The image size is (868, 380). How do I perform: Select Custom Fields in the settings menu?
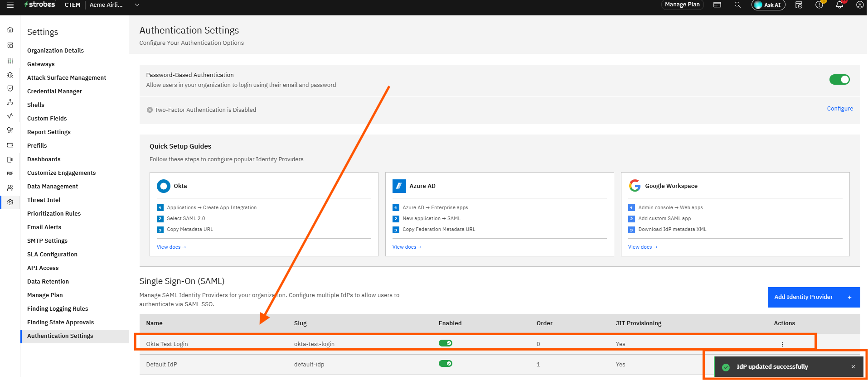pyautogui.click(x=47, y=118)
